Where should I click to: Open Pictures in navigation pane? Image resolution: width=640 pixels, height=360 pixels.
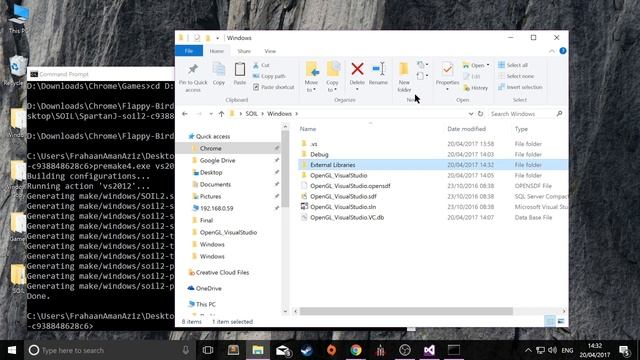210,196
